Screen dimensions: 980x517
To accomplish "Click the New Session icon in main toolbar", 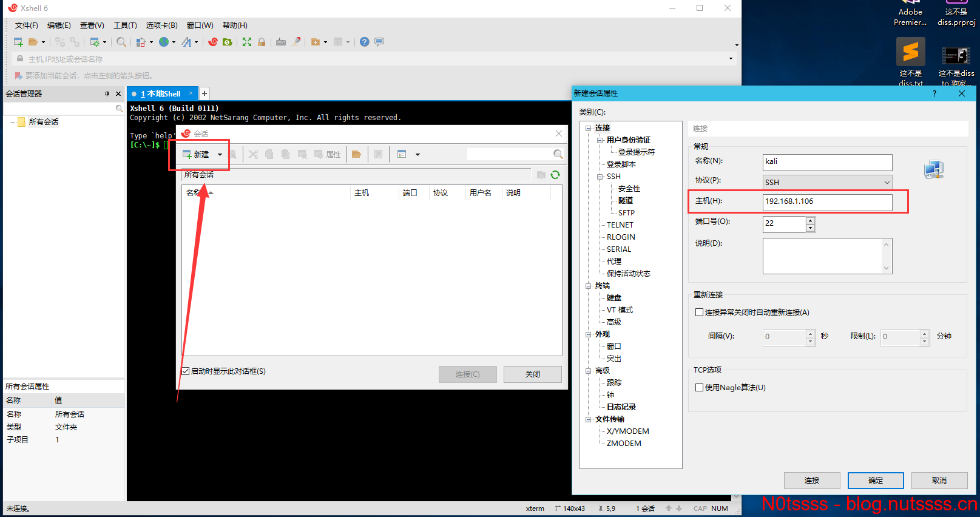I will click(18, 42).
